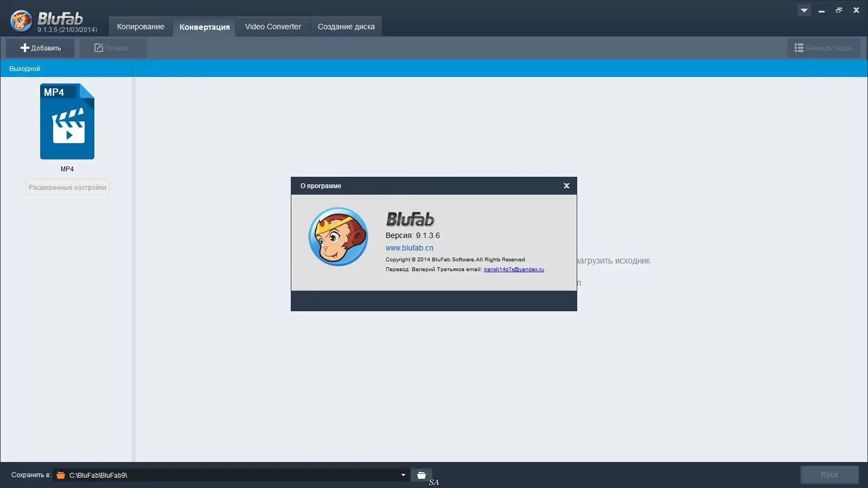Close the О программе dialog
868x488 pixels.
point(566,185)
